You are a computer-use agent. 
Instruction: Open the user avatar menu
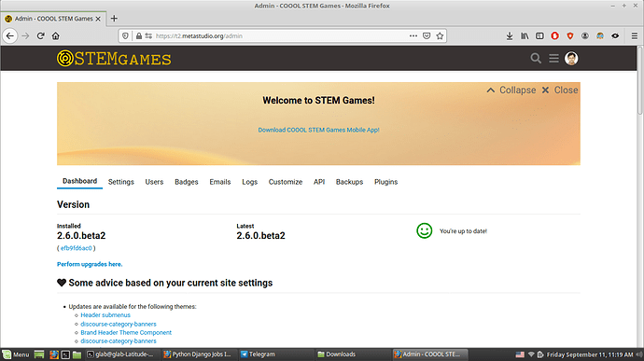click(571, 59)
